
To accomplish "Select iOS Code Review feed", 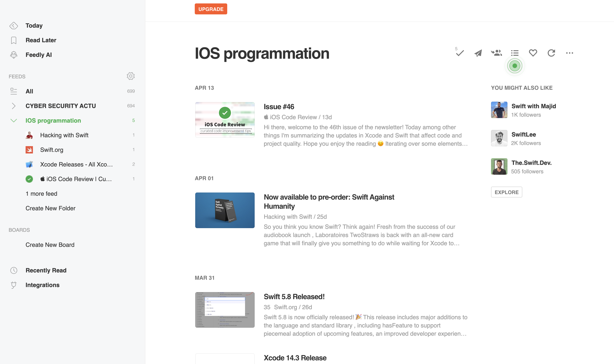I will [76, 179].
